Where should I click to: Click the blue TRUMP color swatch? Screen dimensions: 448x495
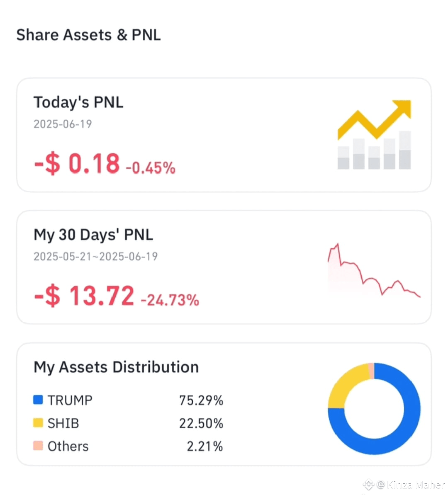38,400
